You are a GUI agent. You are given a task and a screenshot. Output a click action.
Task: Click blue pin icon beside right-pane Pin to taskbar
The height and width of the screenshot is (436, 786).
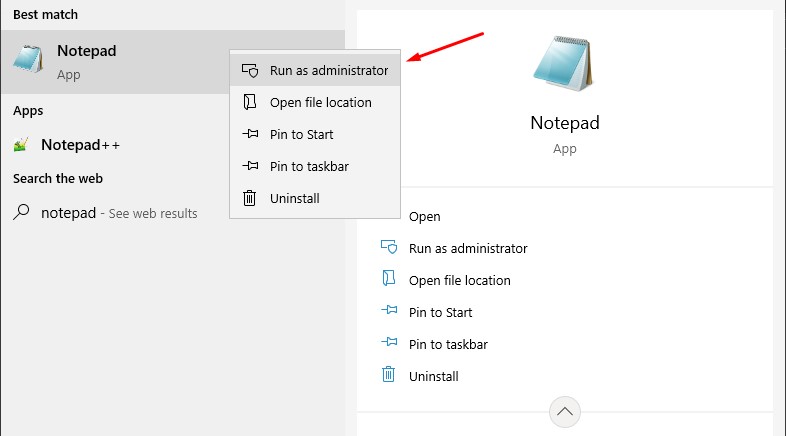(x=389, y=342)
